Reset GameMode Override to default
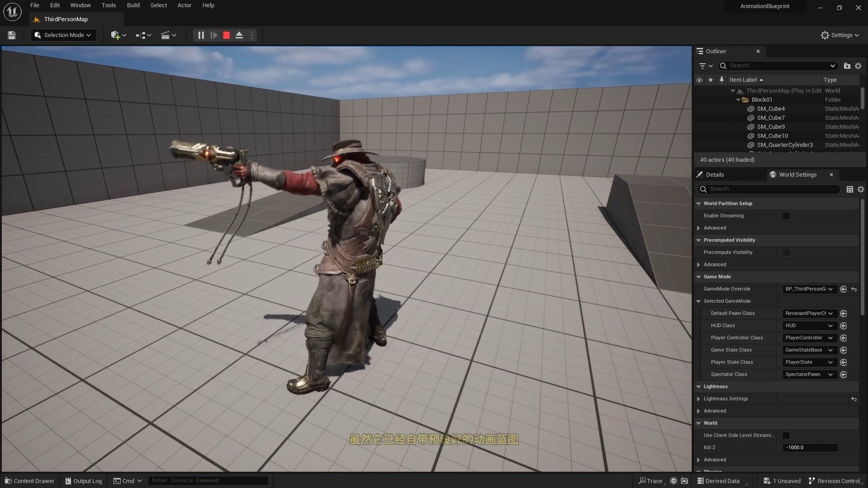Screen dimensions: 868x488 pos(854,289)
